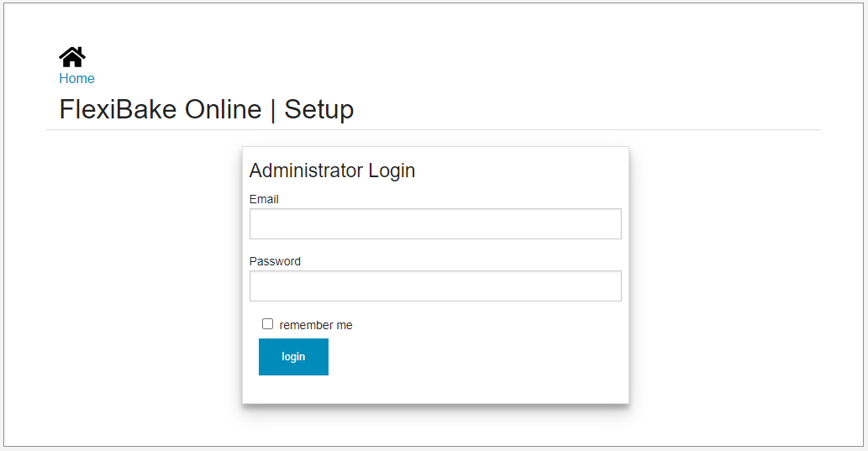Submit the Administrator Login form

tap(293, 357)
